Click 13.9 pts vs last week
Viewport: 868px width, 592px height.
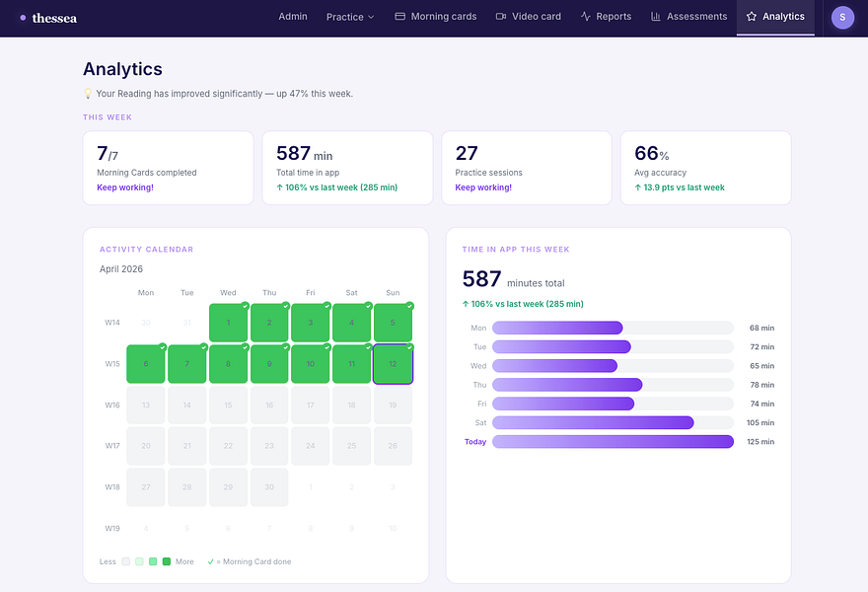tap(680, 187)
